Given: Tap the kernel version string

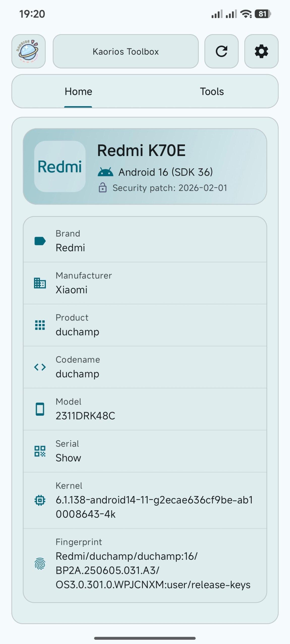Looking at the screenshot, I should 154,507.
